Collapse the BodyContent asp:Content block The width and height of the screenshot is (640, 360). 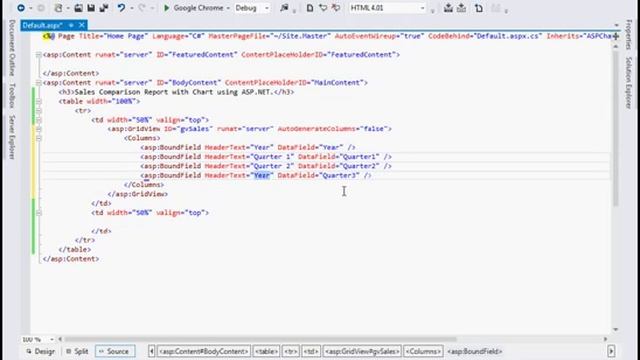(x=38, y=83)
